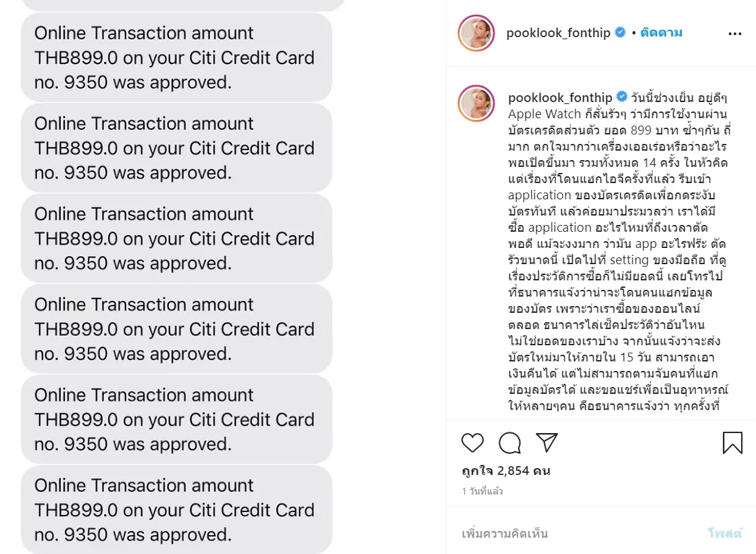The image size is (756, 554).
Task: Like the post with the heart icon
Action: click(473, 443)
